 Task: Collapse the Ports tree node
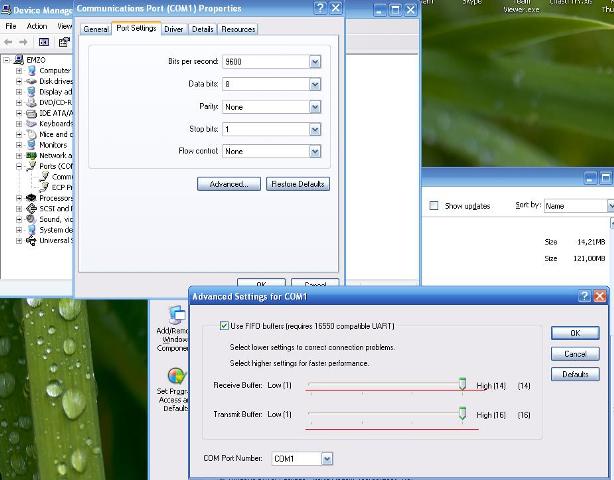point(19,166)
